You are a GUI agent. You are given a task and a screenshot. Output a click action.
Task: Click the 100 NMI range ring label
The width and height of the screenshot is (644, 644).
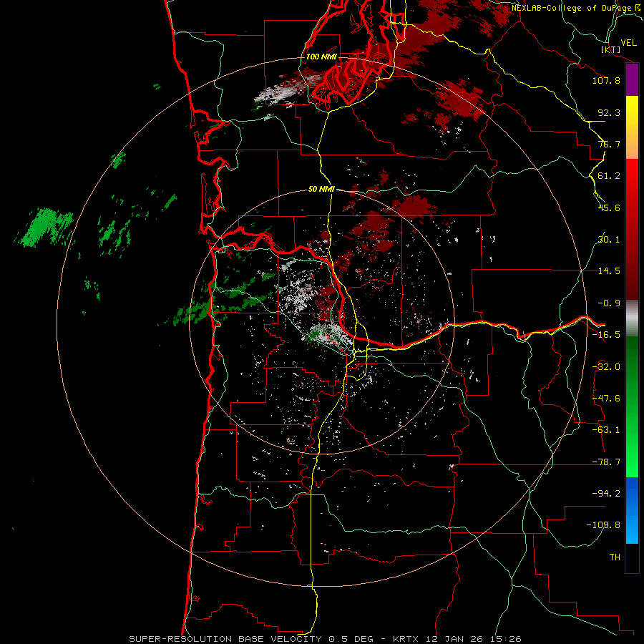point(321,57)
